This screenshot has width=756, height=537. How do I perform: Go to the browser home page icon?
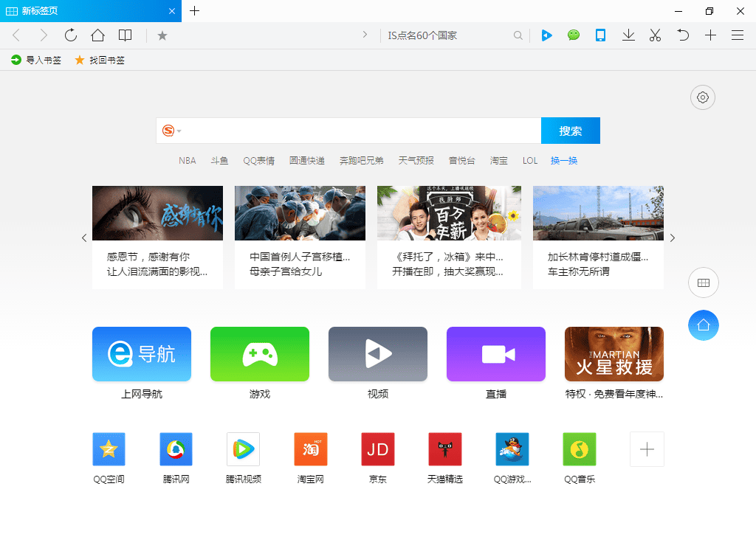click(x=97, y=35)
